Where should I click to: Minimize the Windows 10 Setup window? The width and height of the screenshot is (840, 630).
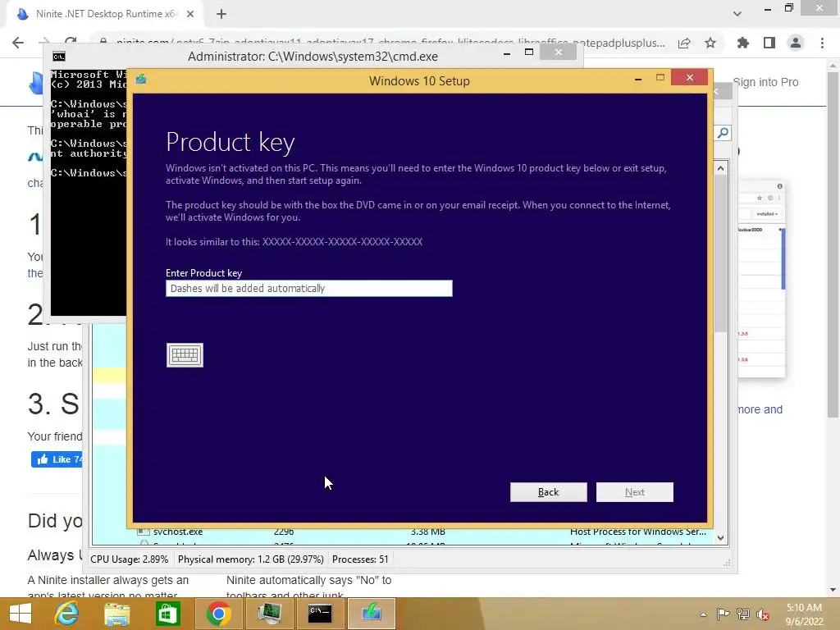pyautogui.click(x=638, y=79)
